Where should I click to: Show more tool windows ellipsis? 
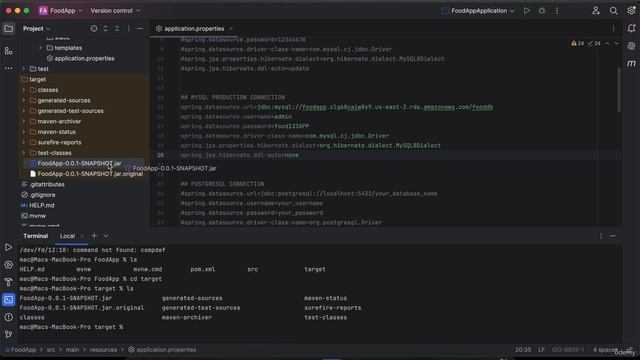[8, 68]
